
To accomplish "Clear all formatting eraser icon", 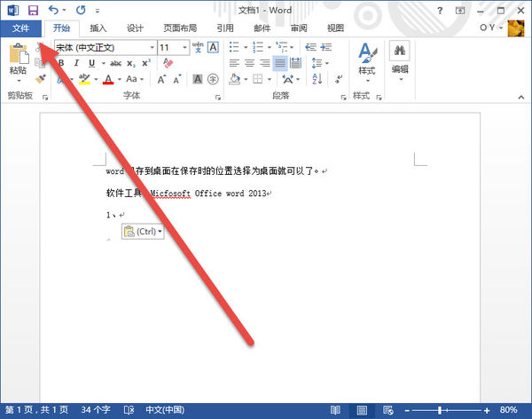I will pos(168,63).
